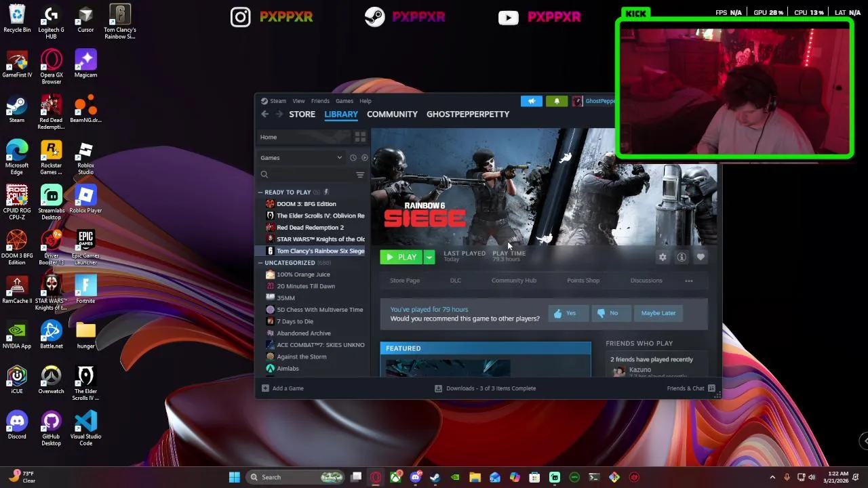Image resolution: width=868 pixels, height=488 pixels.
Task: Click Steam back navigation arrow
Action: coord(265,114)
